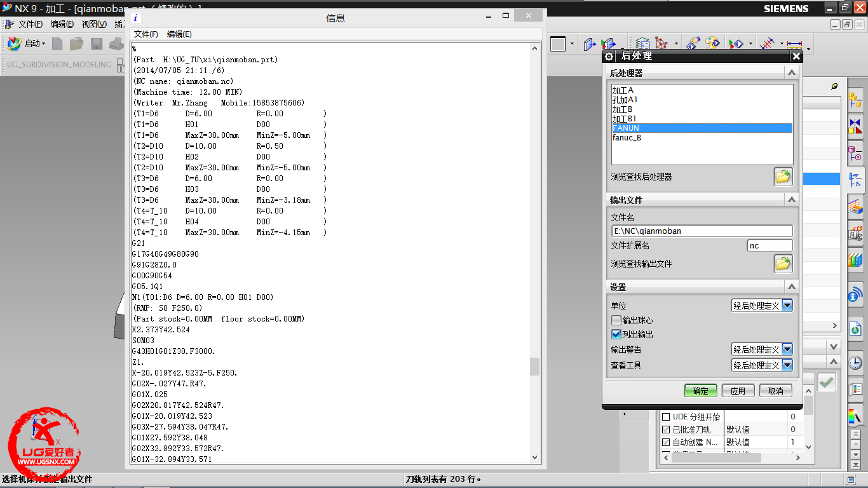This screenshot has width=868, height=488.
Task: Expand the collapsed panel chevron right of dialog
Action: click(x=834, y=346)
